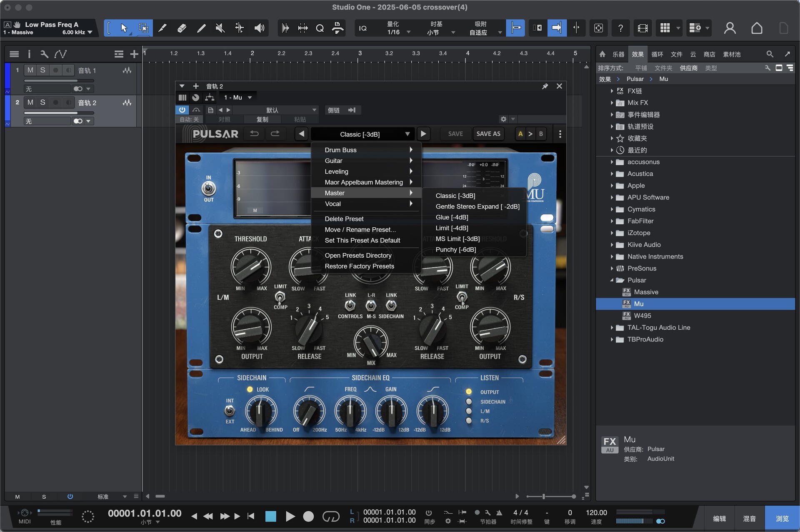
Task: Click the IQ quantize toolbar button
Action: (363, 28)
